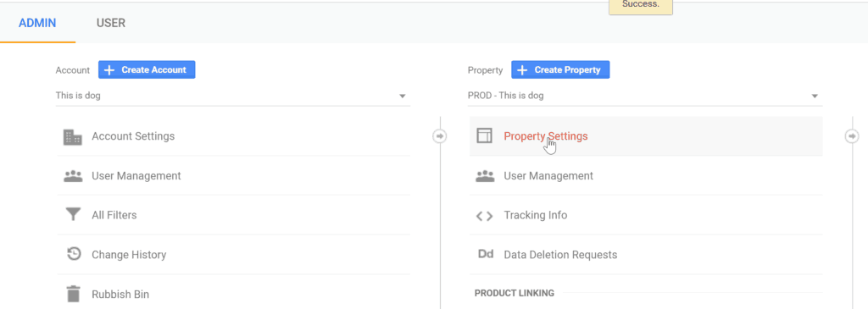
Task: Click the account User Management people icon
Action: coord(73,176)
